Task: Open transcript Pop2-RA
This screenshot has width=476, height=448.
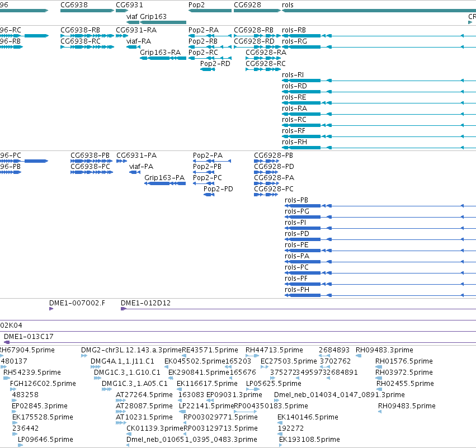Action: [x=204, y=30]
